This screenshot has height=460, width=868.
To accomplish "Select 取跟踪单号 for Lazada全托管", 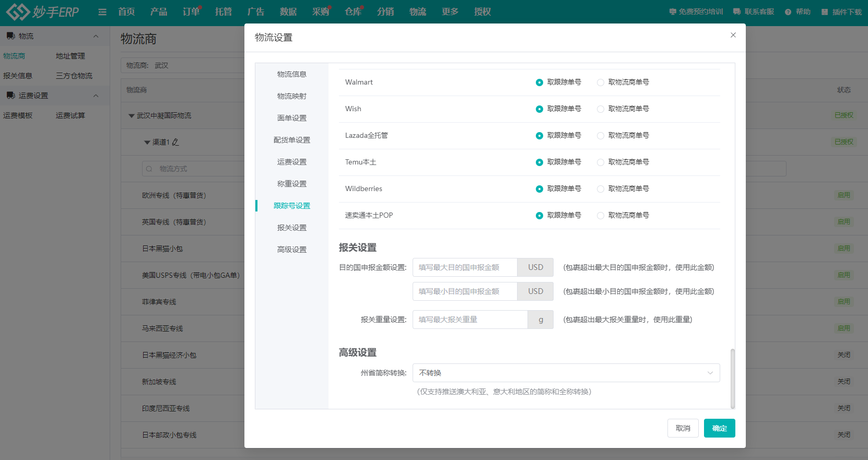I will point(558,135).
